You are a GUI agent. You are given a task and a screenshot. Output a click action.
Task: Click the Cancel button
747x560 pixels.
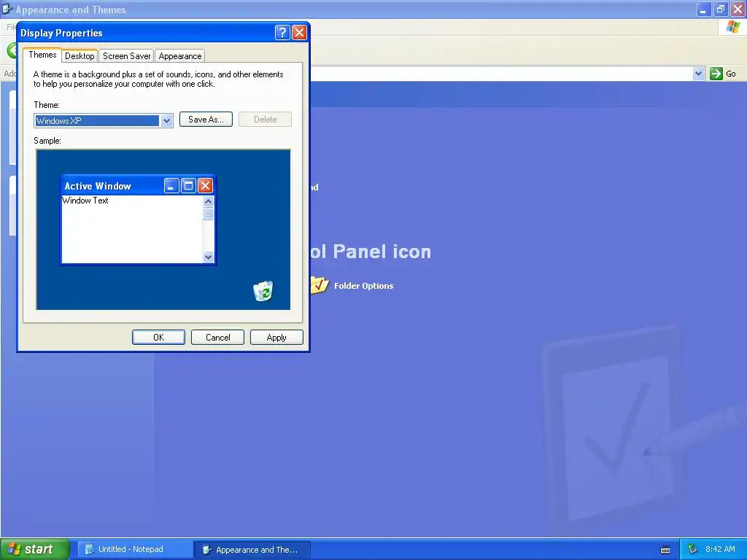(x=217, y=337)
